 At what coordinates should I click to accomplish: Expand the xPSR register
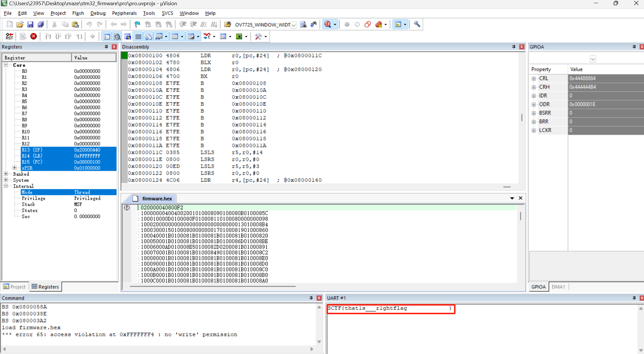pyautogui.click(x=14, y=168)
